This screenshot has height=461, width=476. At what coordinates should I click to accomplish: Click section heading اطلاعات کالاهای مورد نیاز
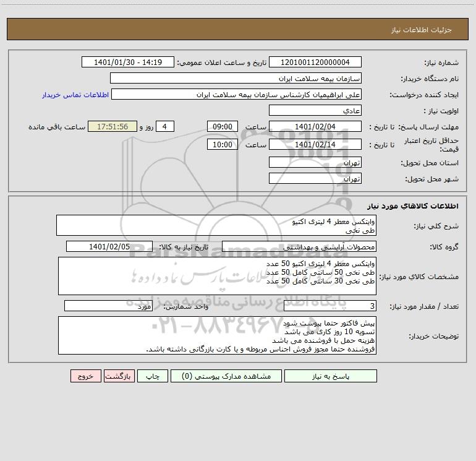413,206
